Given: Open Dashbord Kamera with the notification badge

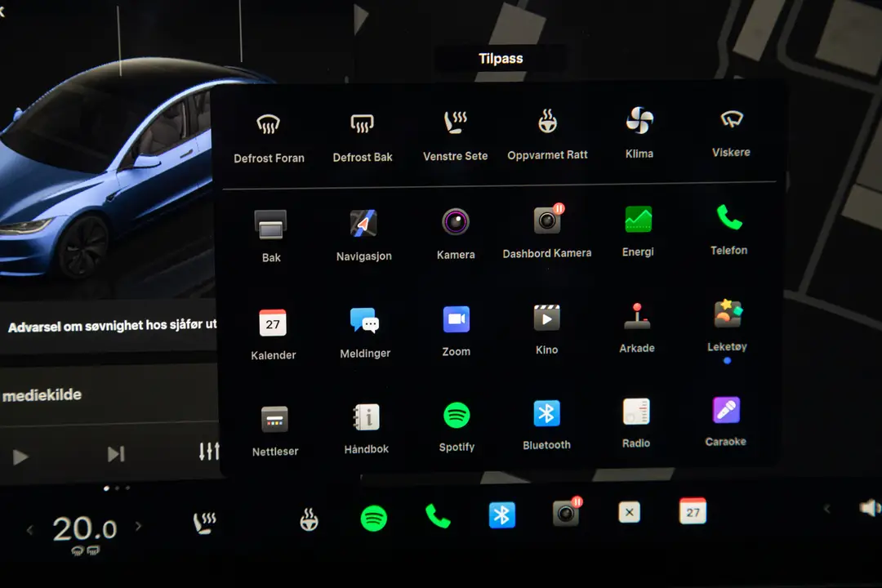Looking at the screenshot, I should 546,219.
